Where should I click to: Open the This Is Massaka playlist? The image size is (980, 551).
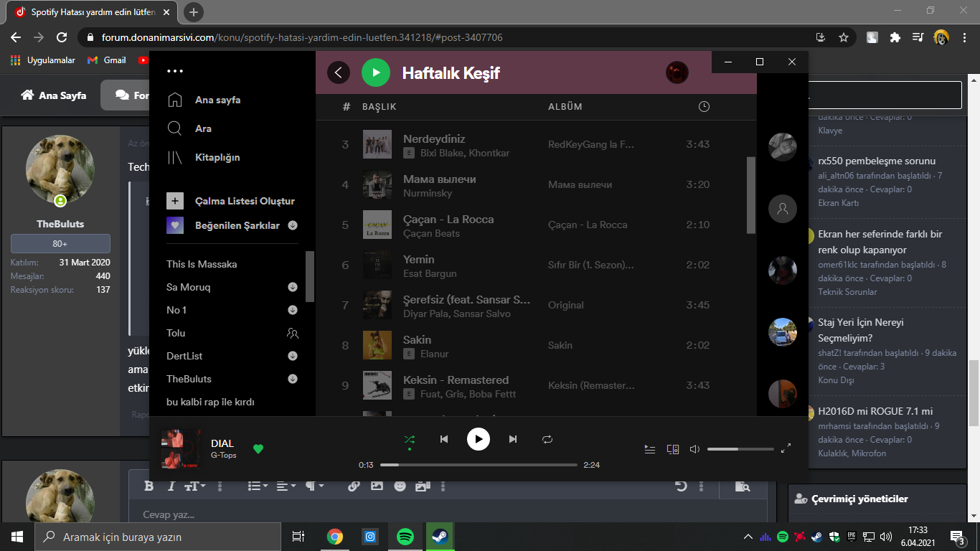[x=202, y=264]
